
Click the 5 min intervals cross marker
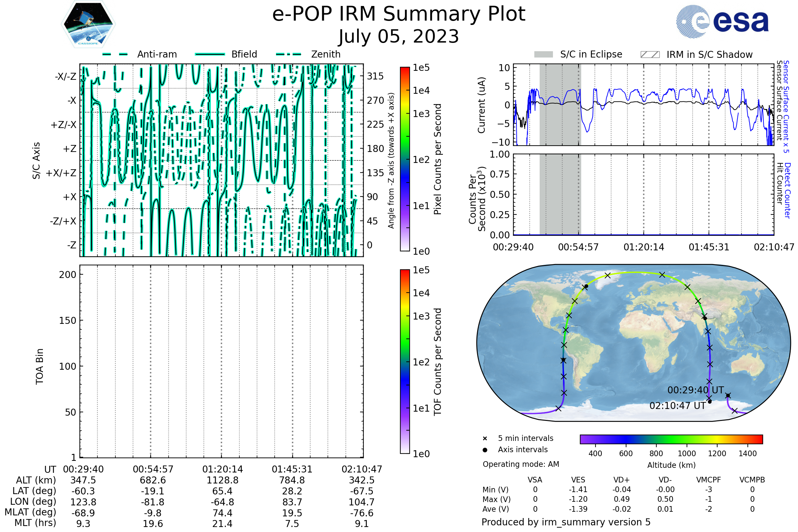pyautogui.click(x=485, y=439)
